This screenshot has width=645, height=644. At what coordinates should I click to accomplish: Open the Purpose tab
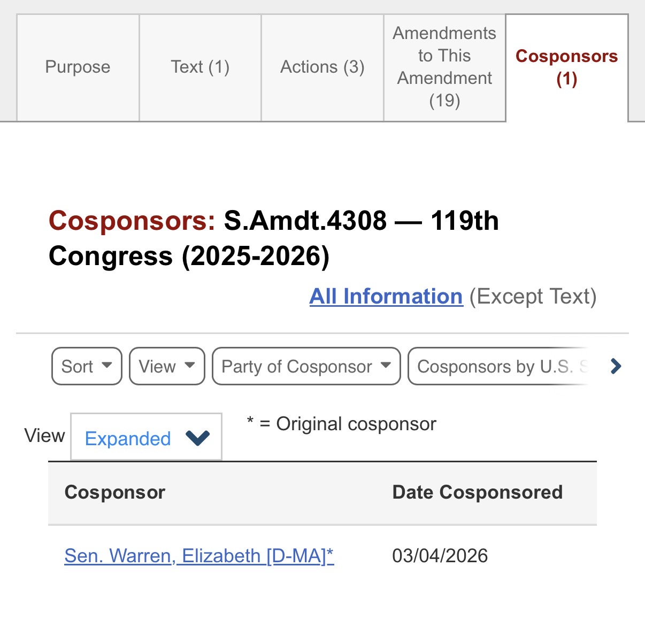[78, 67]
